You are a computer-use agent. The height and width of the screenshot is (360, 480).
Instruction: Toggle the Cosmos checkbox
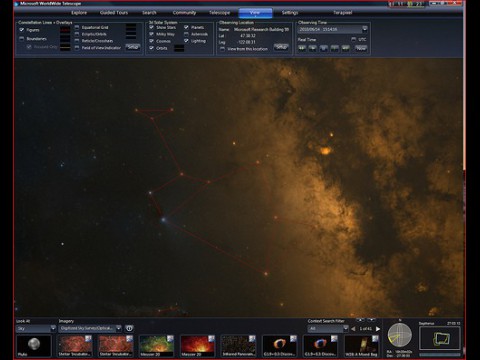point(152,41)
